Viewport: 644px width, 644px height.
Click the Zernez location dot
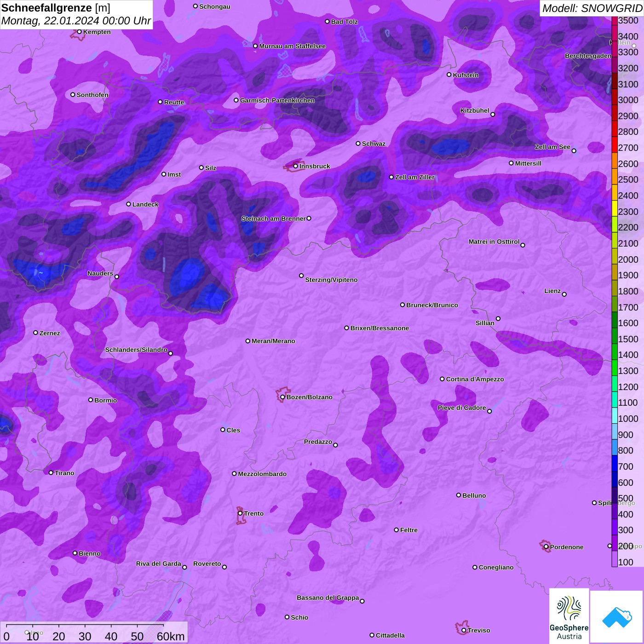35,333
